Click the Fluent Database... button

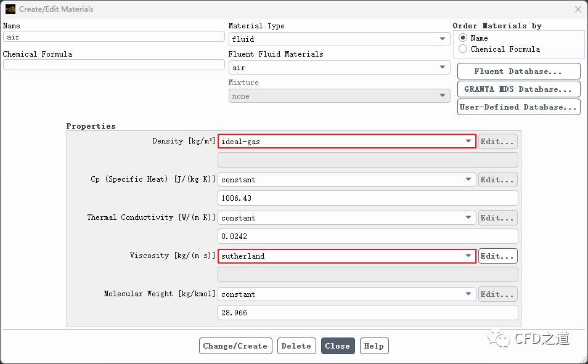tap(518, 71)
